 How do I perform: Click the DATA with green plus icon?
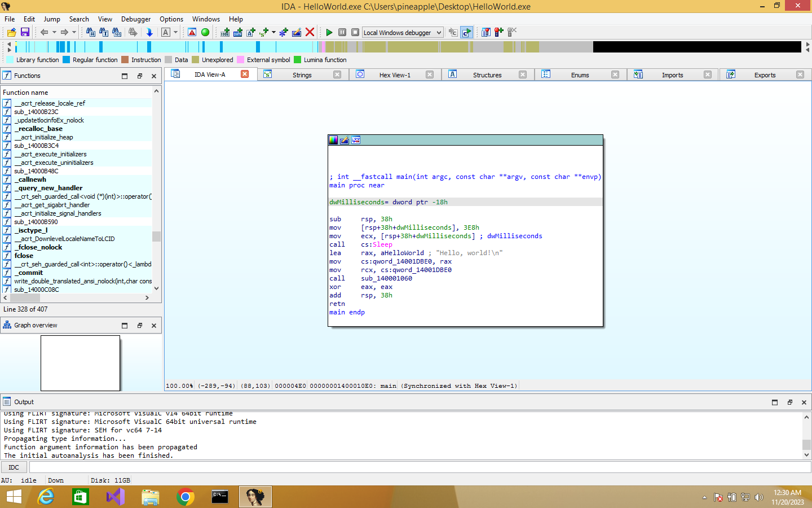pyautogui.click(x=238, y=32)
